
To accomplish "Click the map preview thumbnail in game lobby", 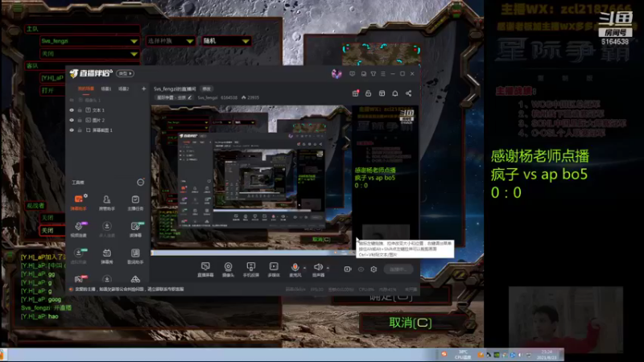I will (382, 54).
